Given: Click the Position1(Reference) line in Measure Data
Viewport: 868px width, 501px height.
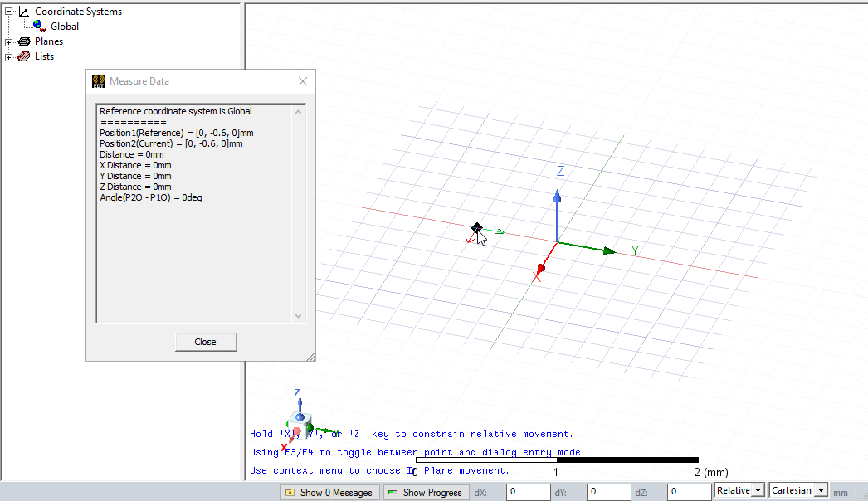Looking at the screenshot, I should pyautogui.click(x=177, y=133).
